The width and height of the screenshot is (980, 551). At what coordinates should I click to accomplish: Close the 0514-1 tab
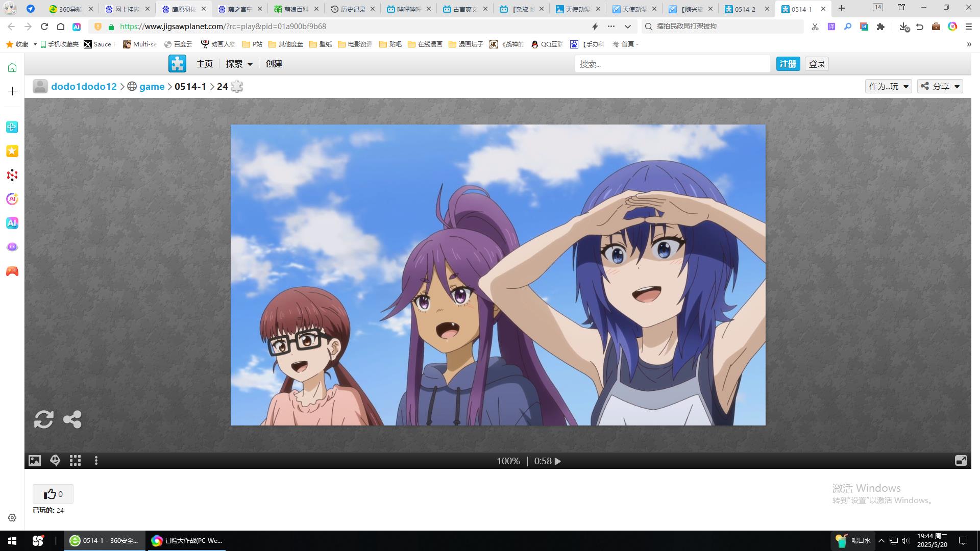click(823, 9)
